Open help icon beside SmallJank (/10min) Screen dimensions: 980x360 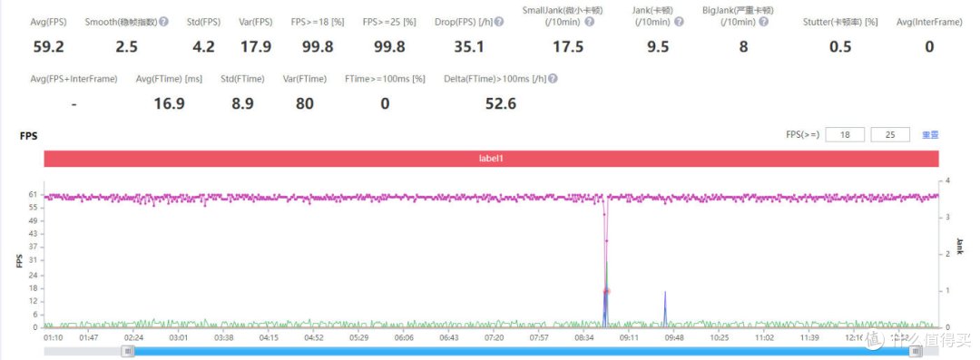[x=590, y=22]
